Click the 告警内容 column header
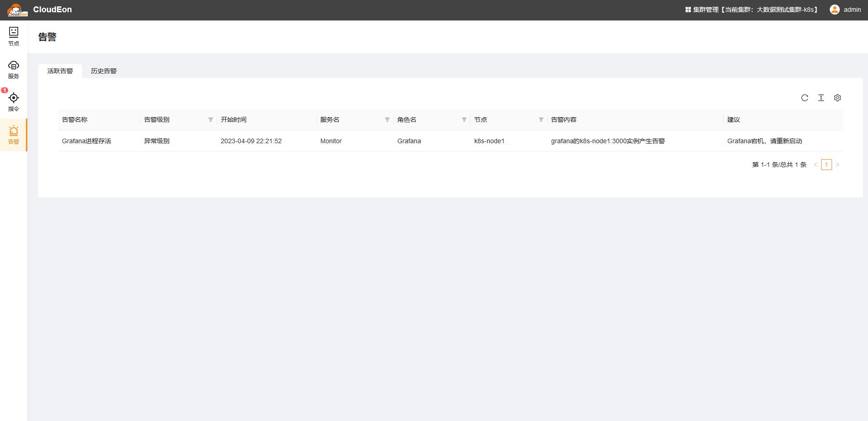The height and width of the screenshot is (421, 868). click(564, 120)
